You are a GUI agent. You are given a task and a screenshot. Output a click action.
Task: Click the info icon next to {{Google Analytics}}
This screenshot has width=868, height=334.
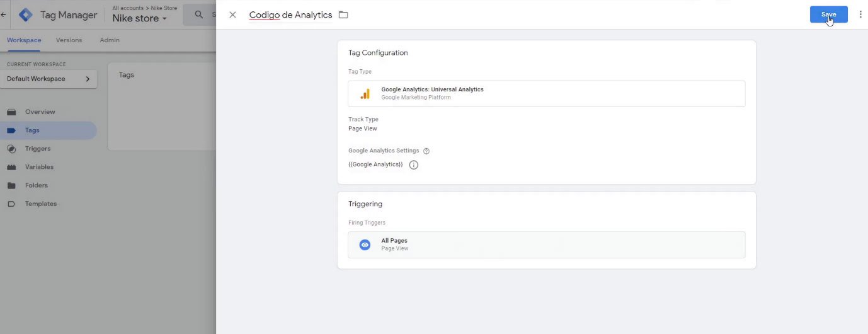pyautogui.click(x=414, y=165)
